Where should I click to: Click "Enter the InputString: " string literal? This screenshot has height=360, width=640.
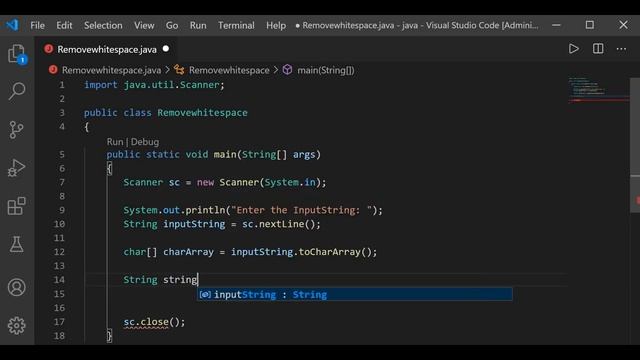[301, 210]
